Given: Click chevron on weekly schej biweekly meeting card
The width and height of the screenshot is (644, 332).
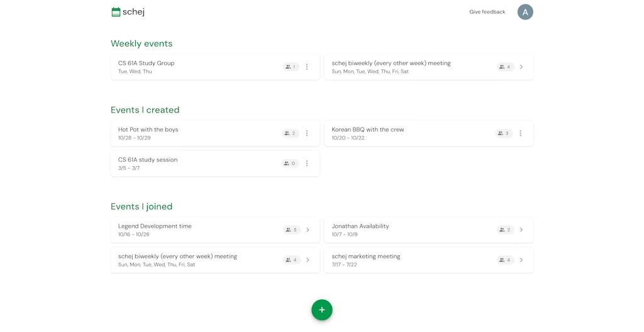Looking at the screenshot, I should click(521, 67).
